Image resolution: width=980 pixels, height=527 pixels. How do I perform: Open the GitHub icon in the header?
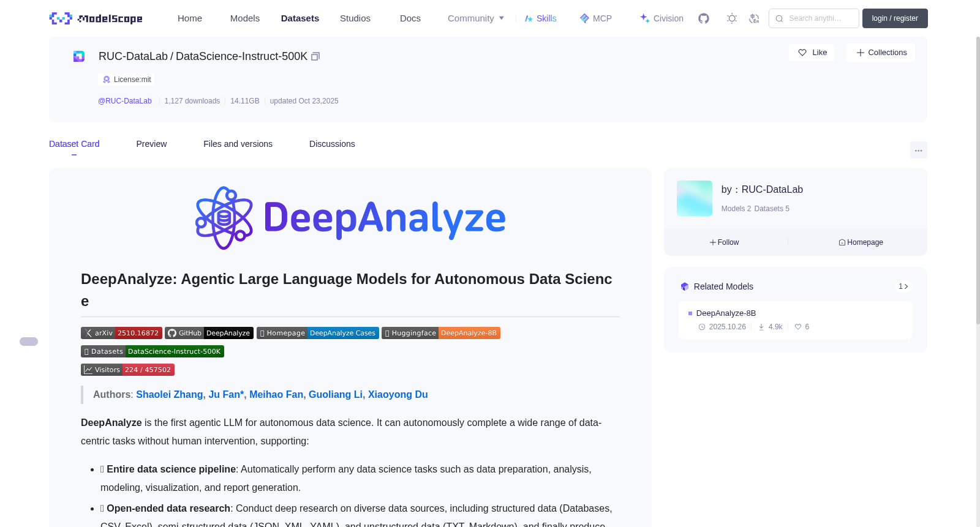point(704,18)
